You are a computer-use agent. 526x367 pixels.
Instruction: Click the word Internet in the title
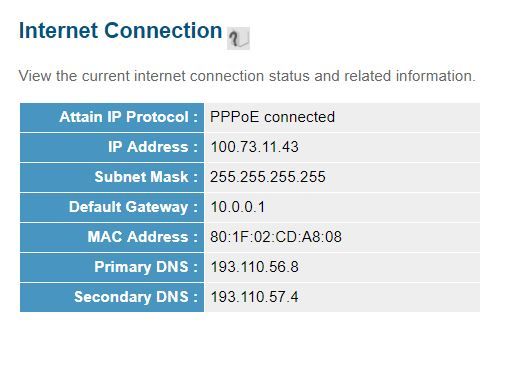pyautogui.click(x=59, y=31)
